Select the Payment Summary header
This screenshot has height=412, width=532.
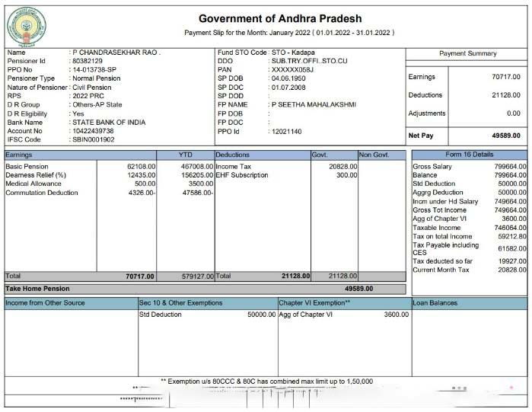tap(467, 53)
